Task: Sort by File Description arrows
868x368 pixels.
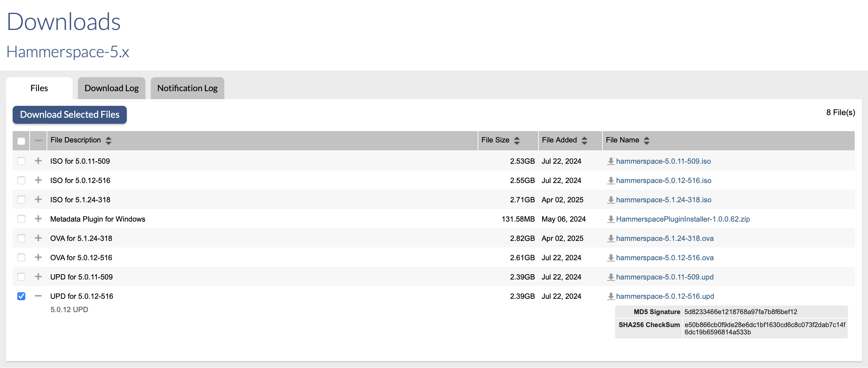Action: pyautogui.click(x=108, y=140)
